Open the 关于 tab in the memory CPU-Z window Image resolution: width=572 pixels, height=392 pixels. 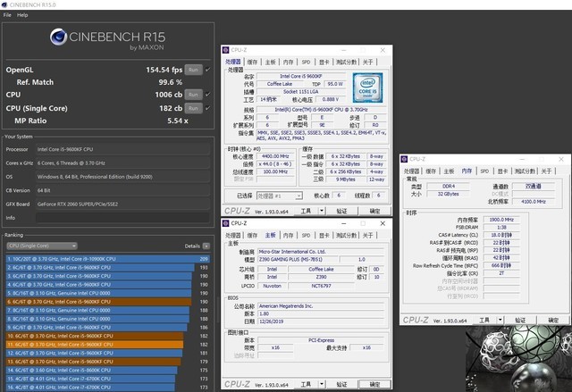546,171
